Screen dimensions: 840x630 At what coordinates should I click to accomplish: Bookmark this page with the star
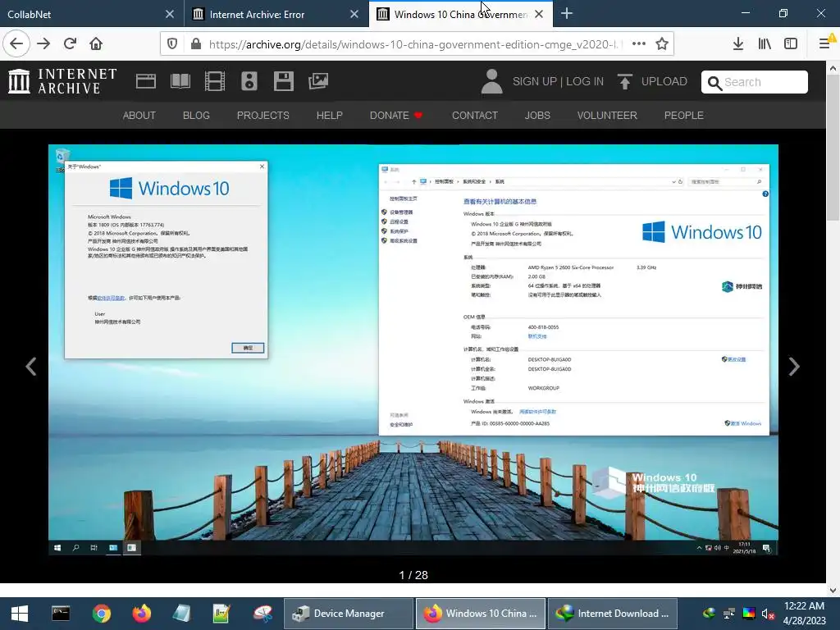click(662, 44)
